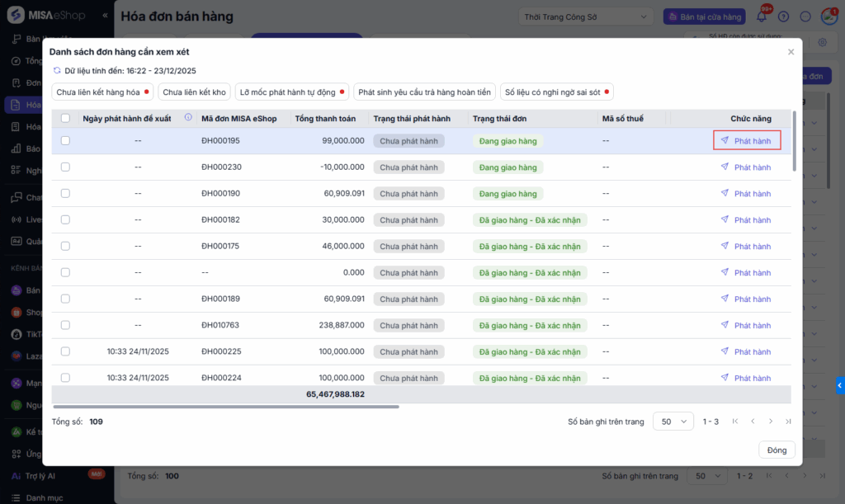Open the user avatar menu

coord(829,16)
